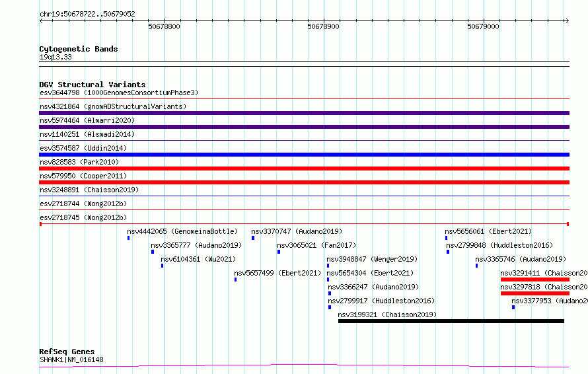The height and width of the screenshot is (374, 588).
Task: Select nsv2799848 Huddleston2016 marker
Action: pos(448,252)
